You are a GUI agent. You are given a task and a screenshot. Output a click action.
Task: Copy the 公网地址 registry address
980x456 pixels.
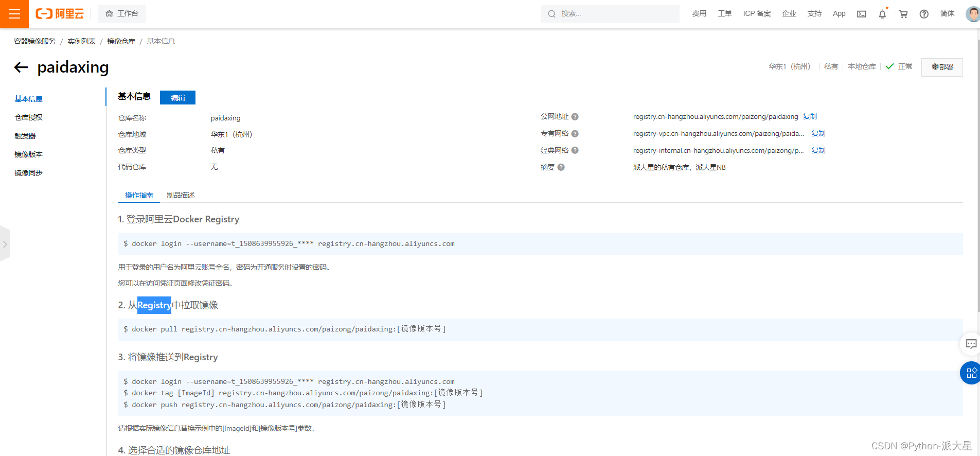click(810, 117)
